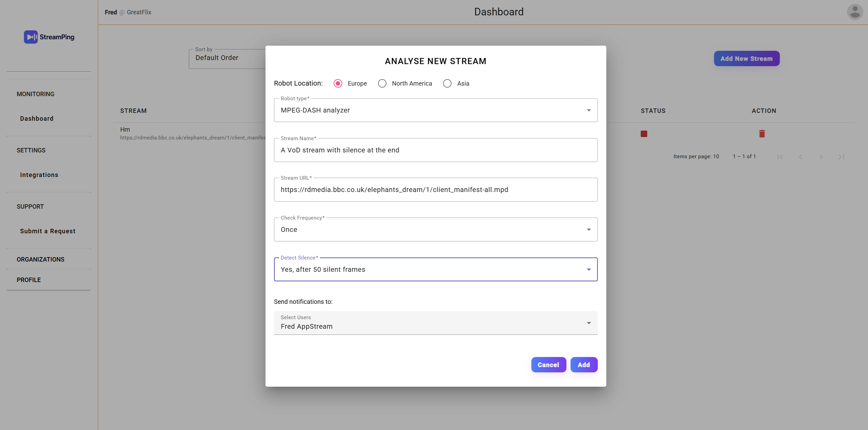Open the Detect Silence dropdown

436,269
